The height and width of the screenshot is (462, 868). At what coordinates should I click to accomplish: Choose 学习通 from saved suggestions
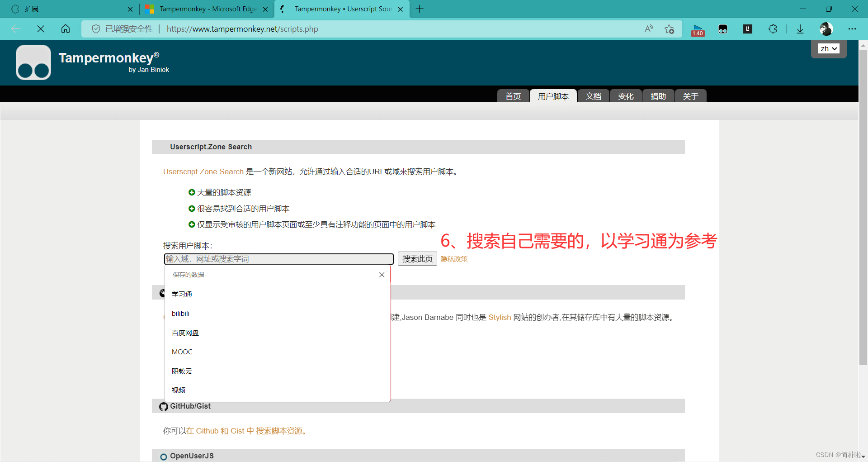pos(277,294)
